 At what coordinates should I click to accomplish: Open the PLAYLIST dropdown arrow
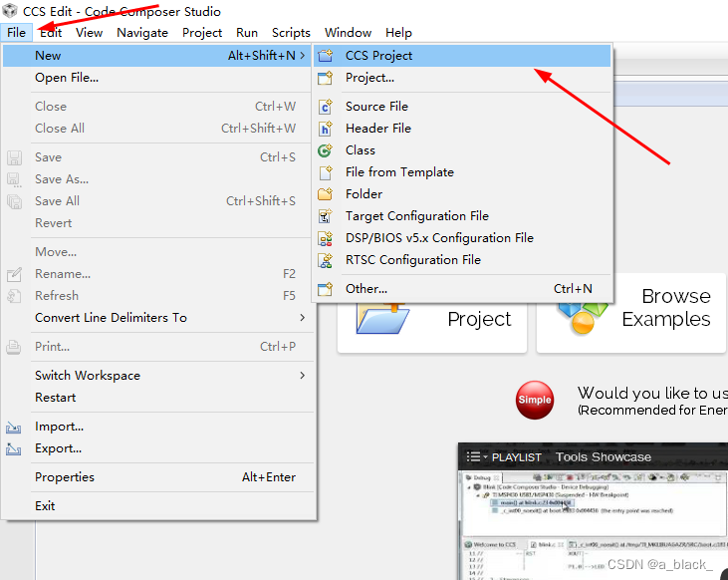tap(485, 457)
